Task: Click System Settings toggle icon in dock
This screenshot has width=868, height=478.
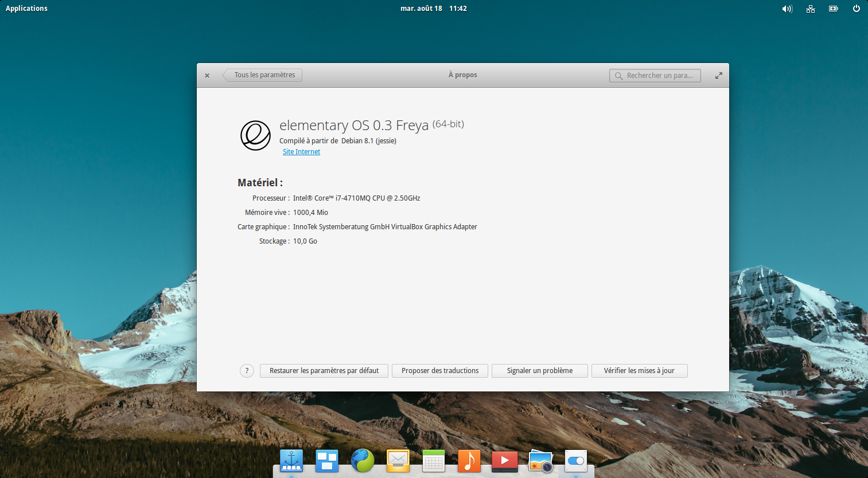Action: pyautogui.click(x=576, y=461)
